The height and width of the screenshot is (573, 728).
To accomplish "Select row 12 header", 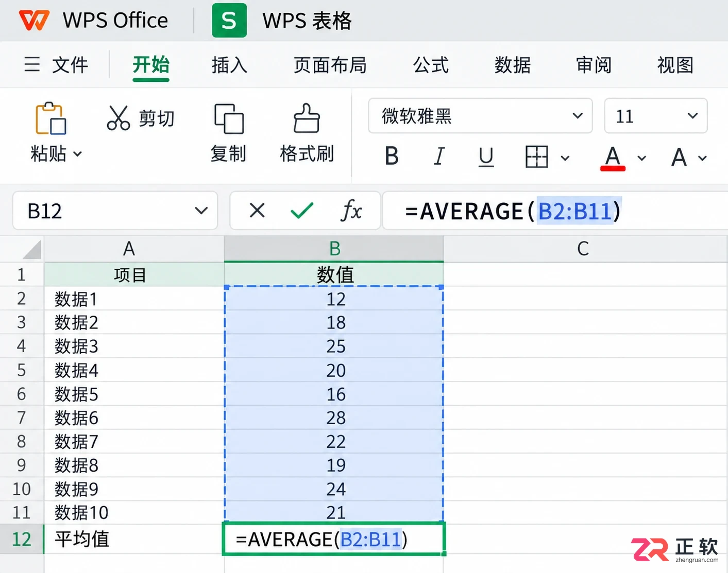I will (22, 539).
